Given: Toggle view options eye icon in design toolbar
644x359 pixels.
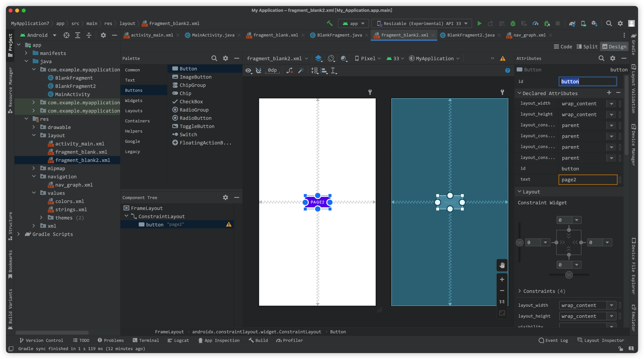Looking at the screenshot, I should coord(249,71).
